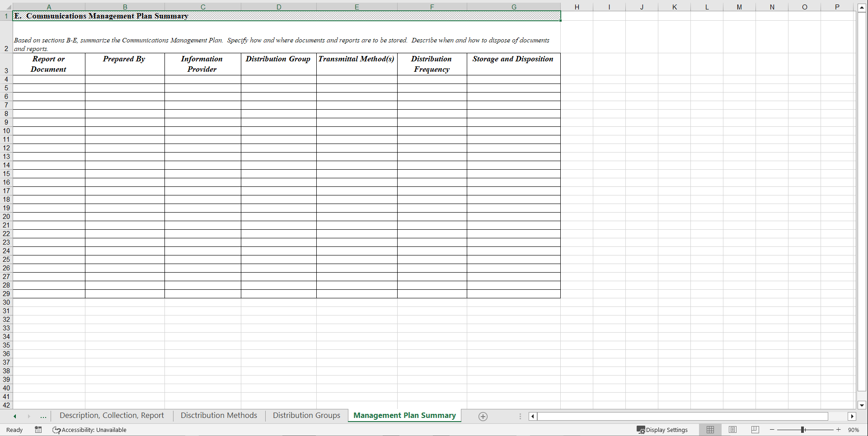Add a new worksheet with the plus button
Screen dimensions: 868x436
(x=483, y=416)
